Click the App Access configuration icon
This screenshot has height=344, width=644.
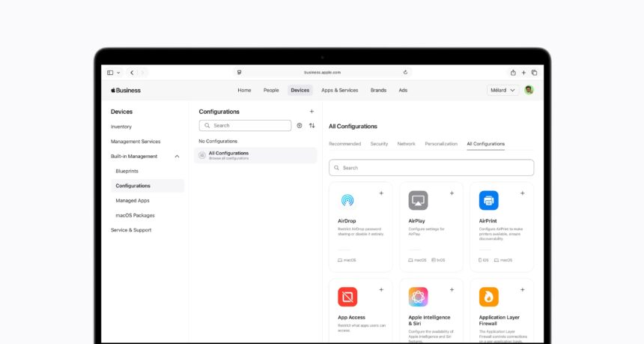click(347, 297)
